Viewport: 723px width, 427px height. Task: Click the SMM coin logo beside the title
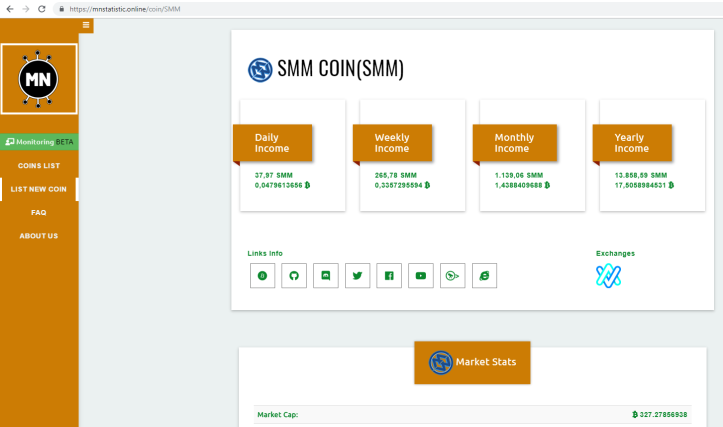[x=260, y=70]
